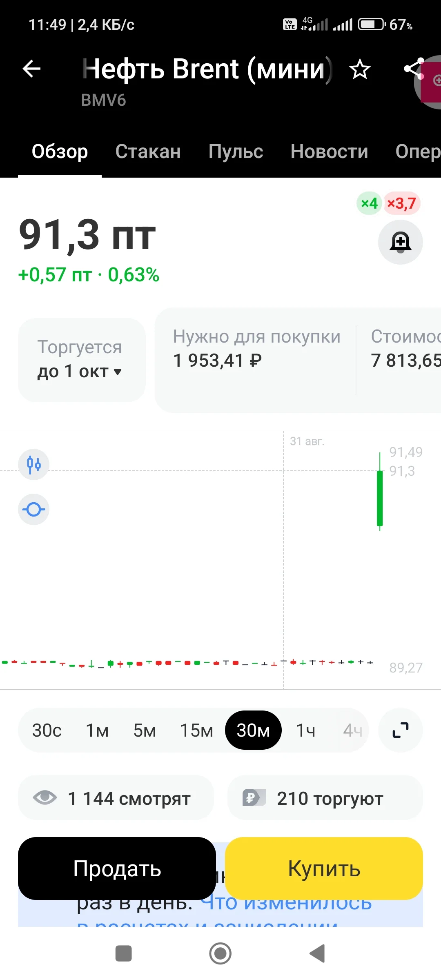
Task: Tap the Нефть Brent (мини) title
Action: (207, 69)
